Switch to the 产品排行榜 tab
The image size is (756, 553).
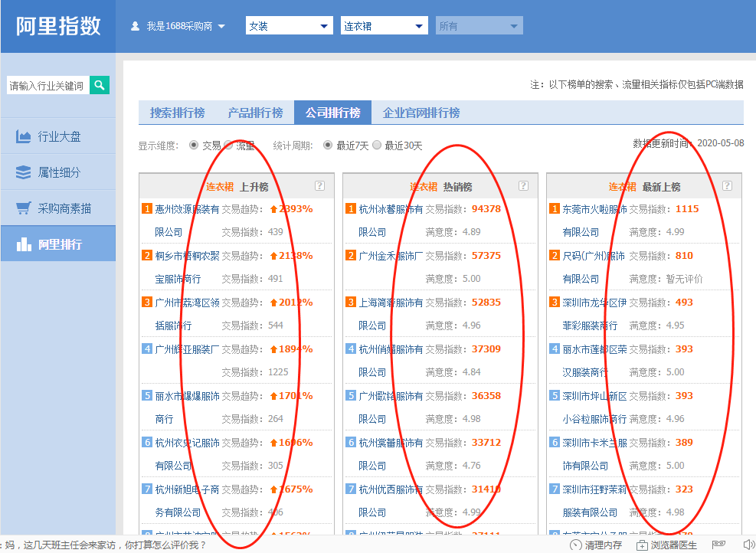click(256, 113)
